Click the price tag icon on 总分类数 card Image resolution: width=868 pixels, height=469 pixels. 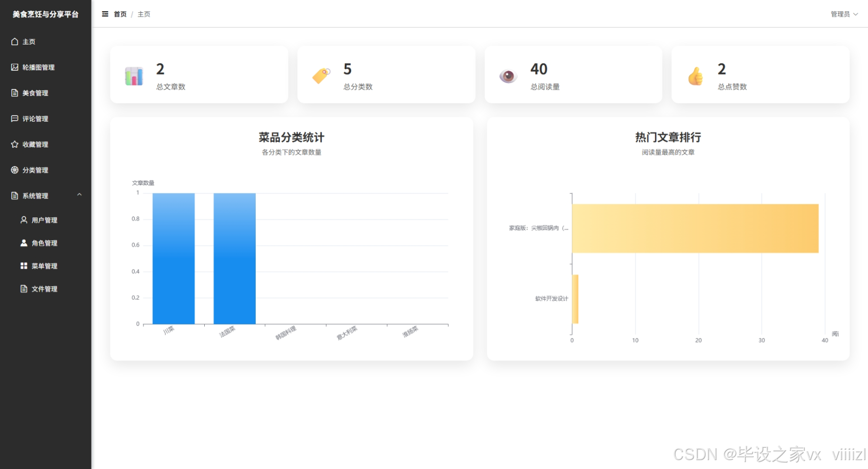(x=321, y=76)
